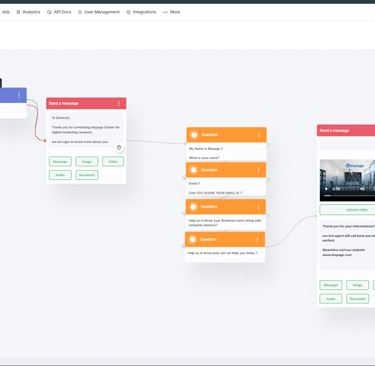Open the Ads navigation item
The height and width of the screenshot is (366, 375).
(x=6, y=12)
